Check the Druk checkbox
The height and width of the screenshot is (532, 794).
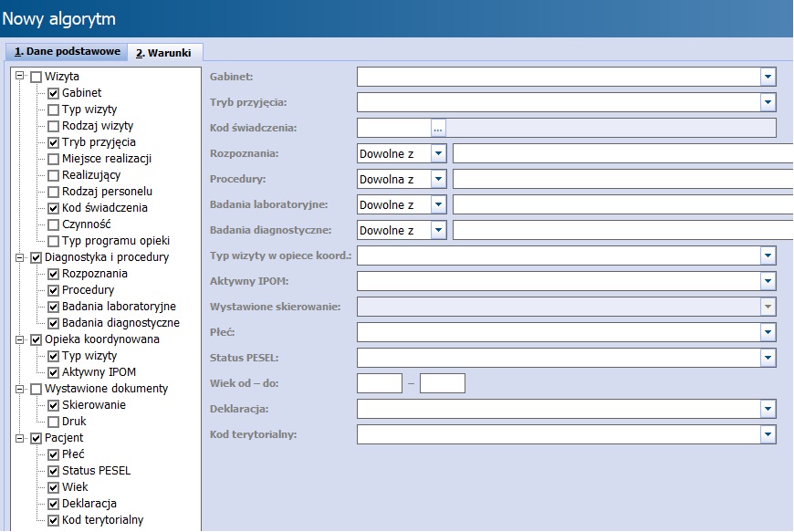pyautogui.click(x=54, y=422)
